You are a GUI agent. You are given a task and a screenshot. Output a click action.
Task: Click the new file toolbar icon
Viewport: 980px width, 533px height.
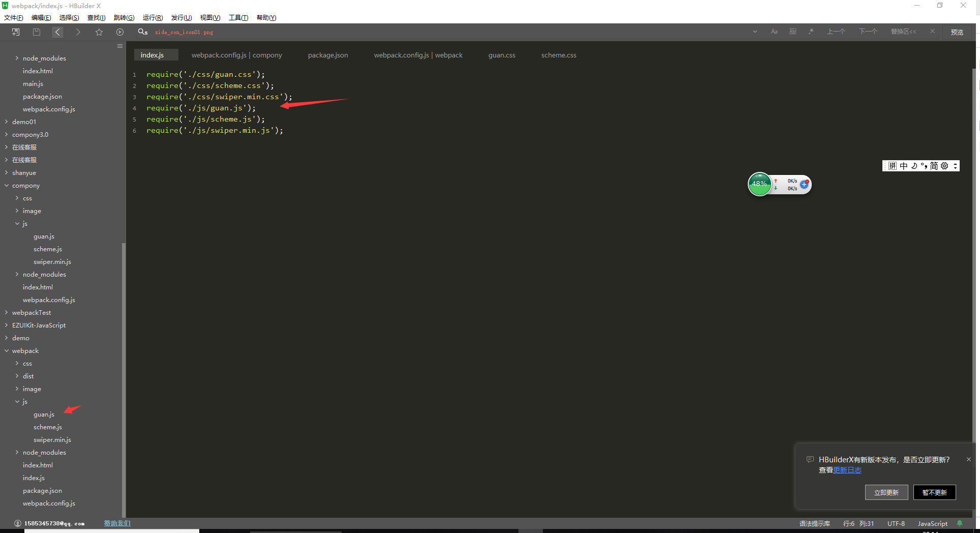[16, 32]
